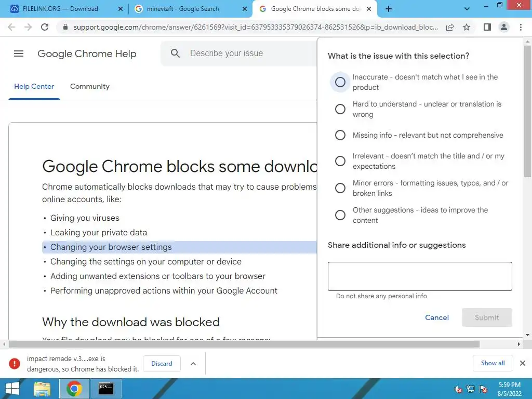Select the Minor errors radio option
The width and height of the screenshot is (532, 399).
click(x=340, y=188)
